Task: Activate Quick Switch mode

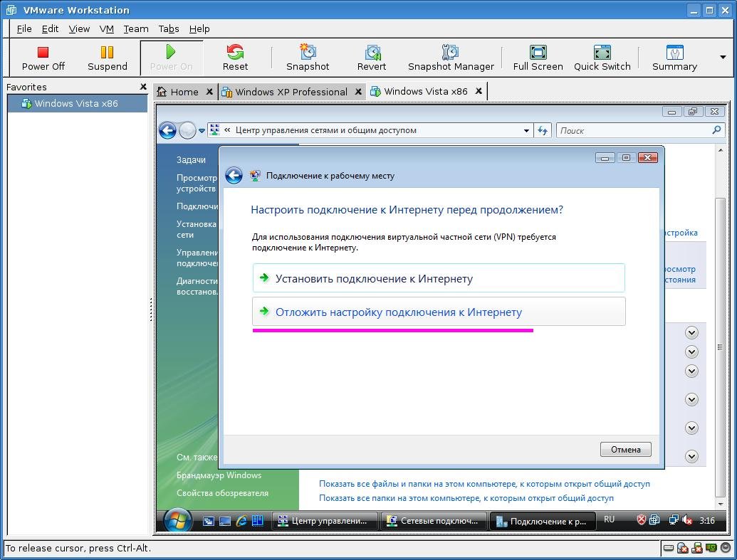Action: pos(602,58)
